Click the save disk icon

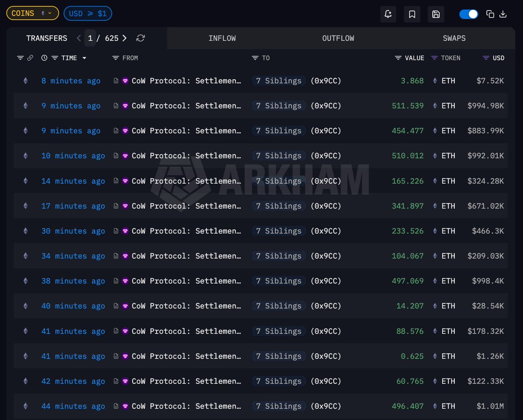pyautogui.click(x=436, y=14)
